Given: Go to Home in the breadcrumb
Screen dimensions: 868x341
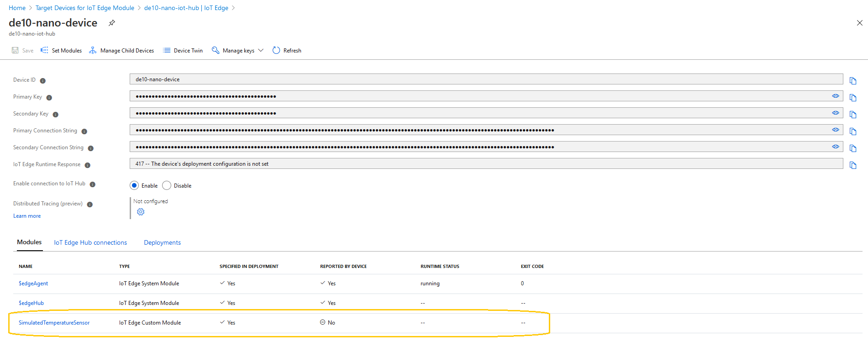Looking at the screenshot, I should click(17, 8).
